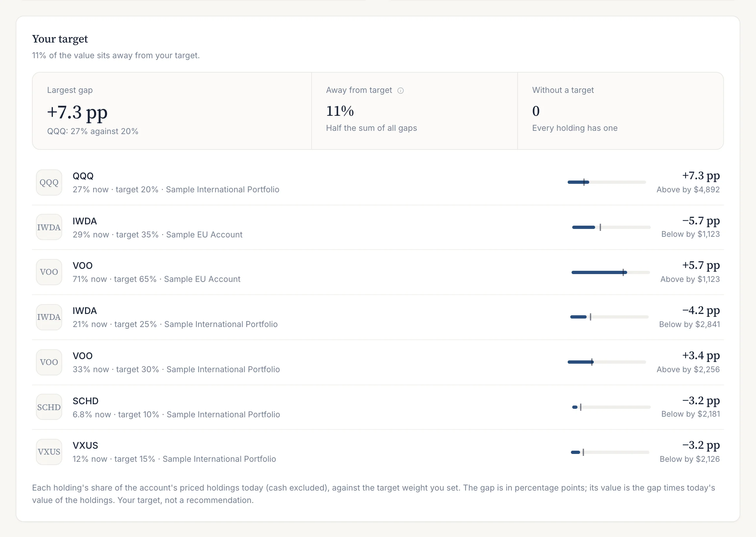
Task: Click 'Half the sum of all gaps' caption
Action: pyautogui.click(x=371, y=128)
